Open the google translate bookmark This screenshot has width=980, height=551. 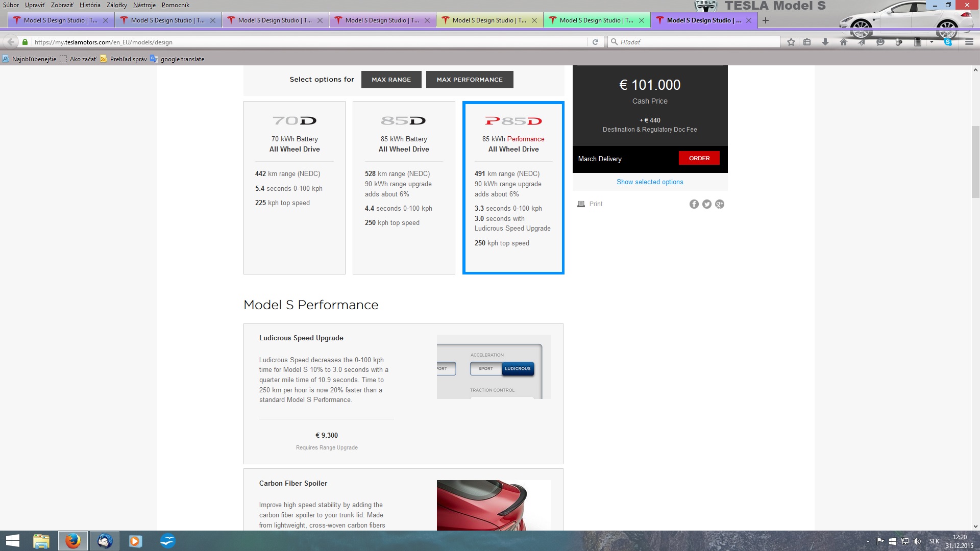[177, 59]
